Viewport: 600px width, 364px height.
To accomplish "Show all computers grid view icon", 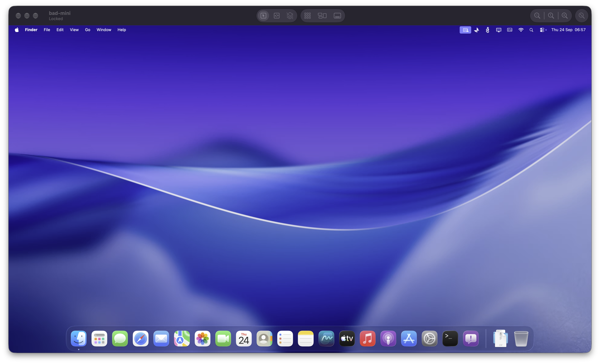I will click(x=307, y=16).
